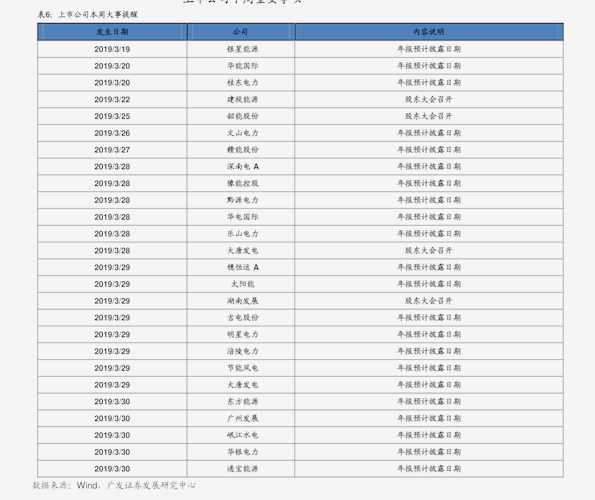The image size is (595, 500).
Task: Click the 2019/3/22 date cell
Action: [112, 99]
